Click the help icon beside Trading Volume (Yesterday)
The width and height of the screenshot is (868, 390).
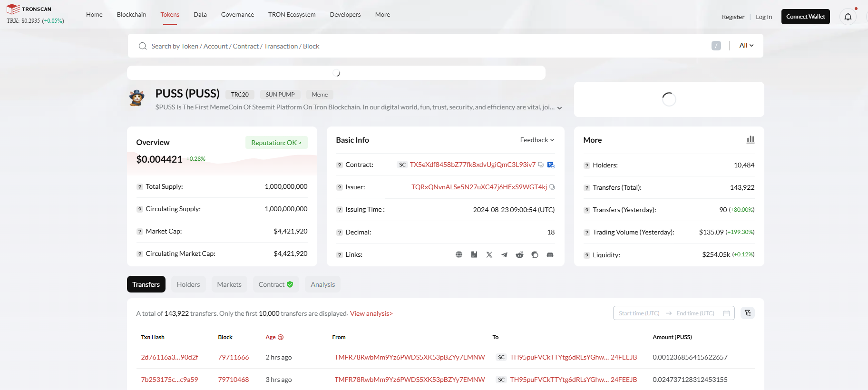coord(587,233)
